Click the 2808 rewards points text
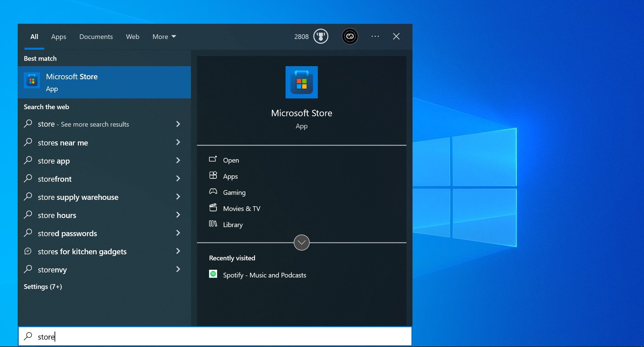 pyautogui.click(x=301, y=37)
